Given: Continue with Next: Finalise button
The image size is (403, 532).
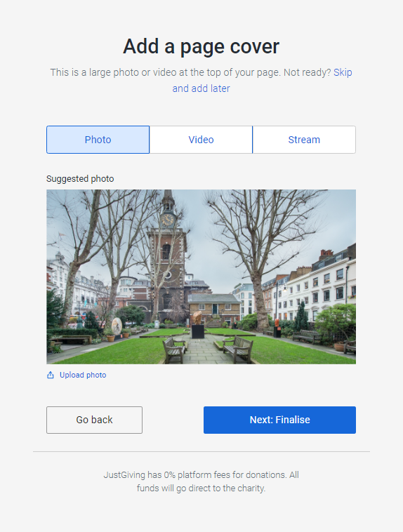Looking at the screenshot, I should 279,420.
